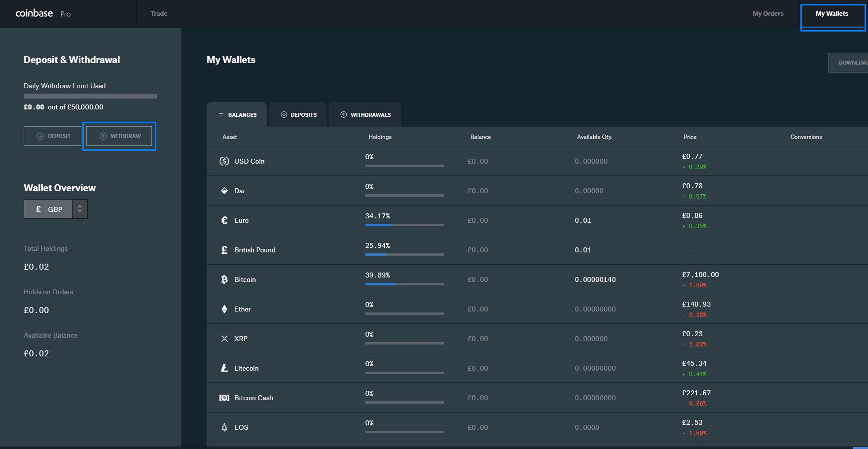Click Bitcoin price £7,100.00
The image size is (868, 449).
coord(700,275)
